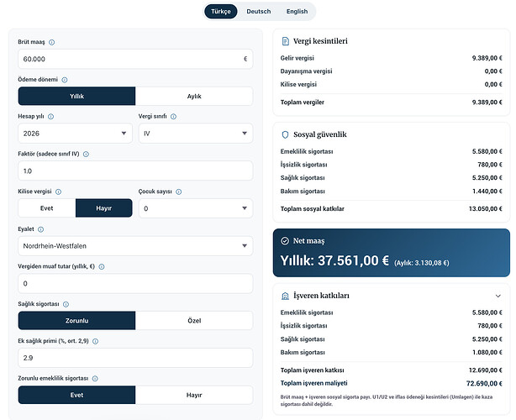
Task: Open the Çocuk sayısı dropdown
Action: tap(196, 208)
